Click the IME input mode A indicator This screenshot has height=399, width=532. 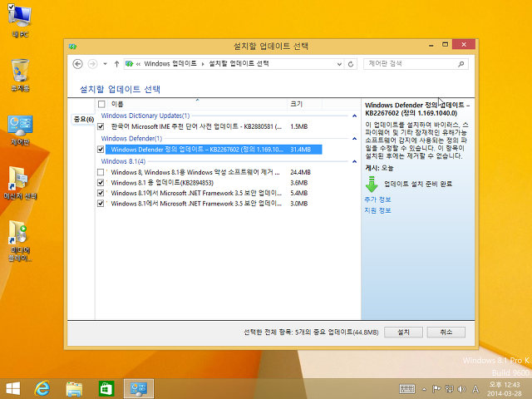coord(475,389)
